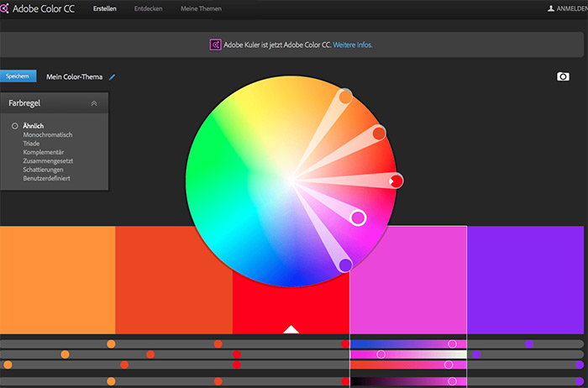Click the Adobe Kuler icon in banner
Viewport: 588px width, 388px height.
[x=216, y=45]
